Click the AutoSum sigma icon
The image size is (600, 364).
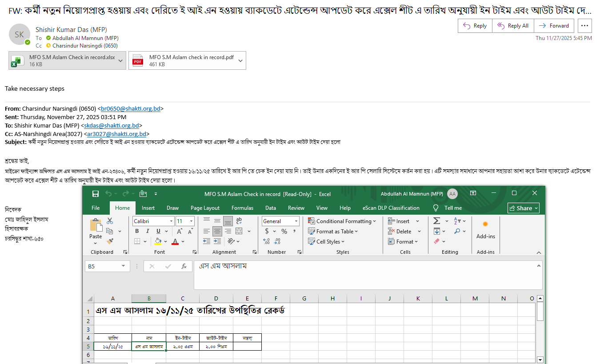(x=436, y=221)
